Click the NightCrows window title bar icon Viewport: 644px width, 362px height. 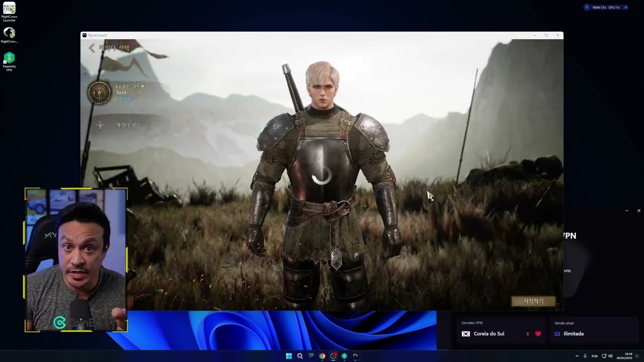tap(85, 35)
